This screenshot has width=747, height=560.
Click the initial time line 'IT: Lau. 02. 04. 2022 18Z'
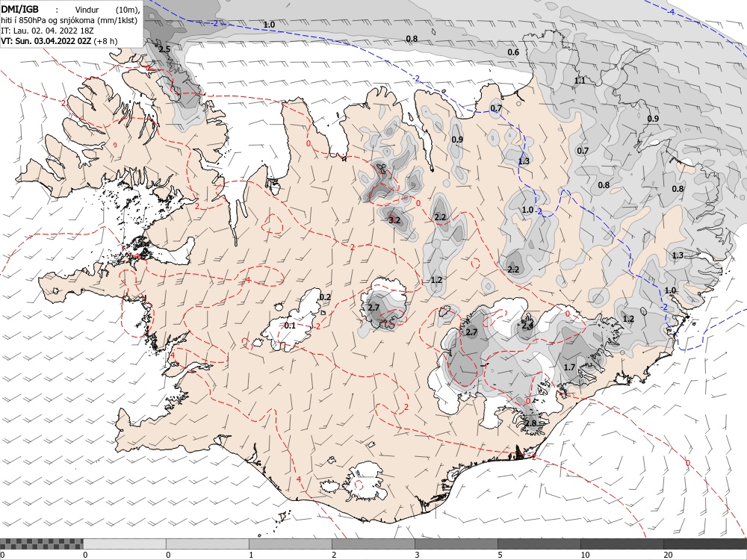point(47,31)
